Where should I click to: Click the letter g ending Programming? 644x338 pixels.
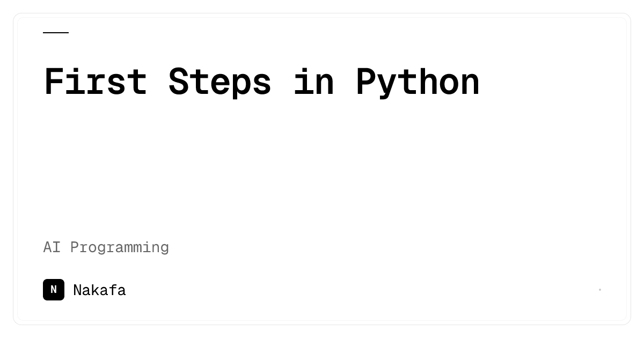coord(165,249)
